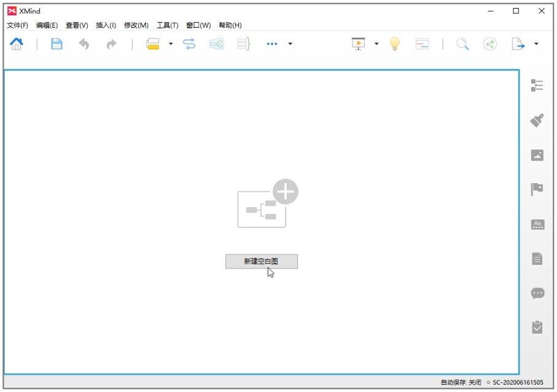The image size is (557, 392).
Task: Open the Task Info clipboard panel
Action: pos(537,327)
